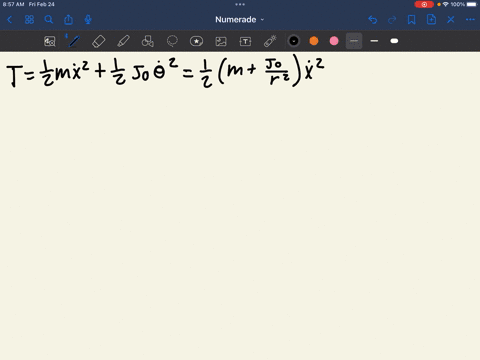
Task: Select the laser pointer tool
Action: point(270,41)
